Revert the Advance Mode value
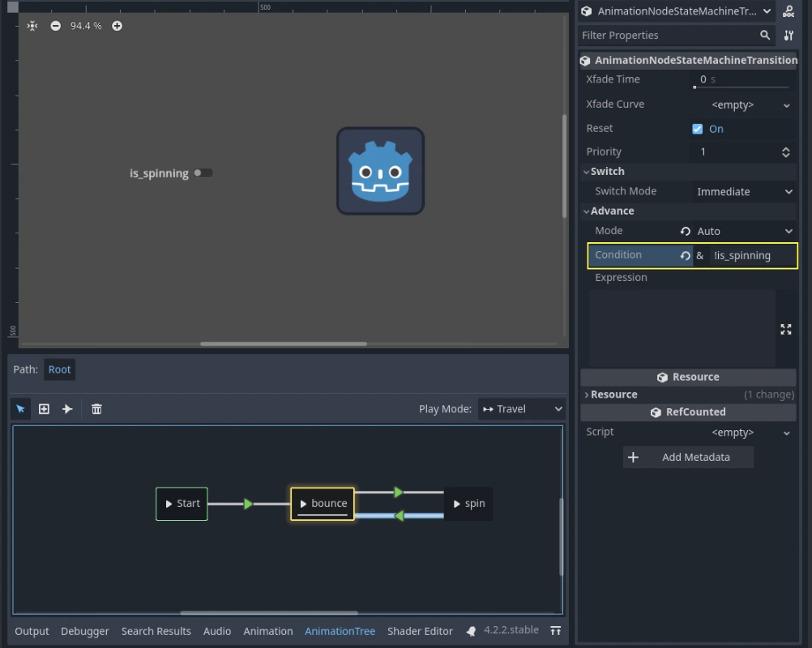The image size is (812, 648). pyautogui.click(x=685, y=232)
